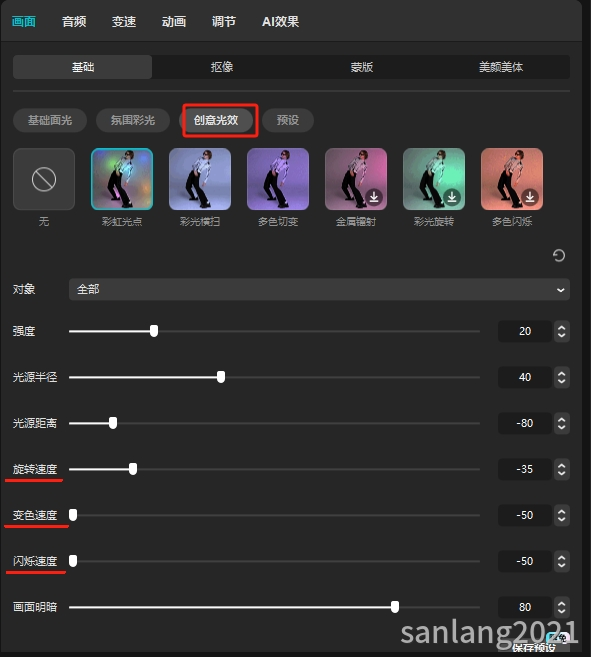Apply the 多色切变 light effect

pos(278,179)
